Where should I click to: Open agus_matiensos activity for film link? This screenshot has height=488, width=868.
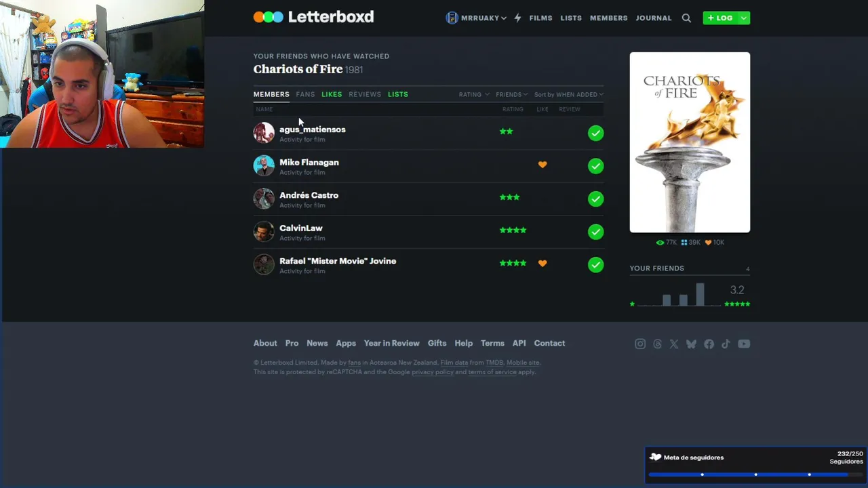tap(302, 140)
